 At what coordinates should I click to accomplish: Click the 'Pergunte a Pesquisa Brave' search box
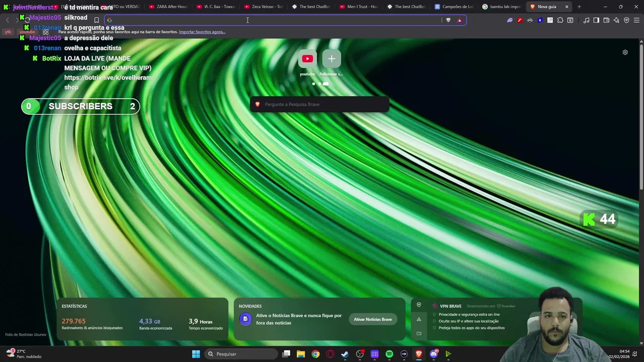point(319,104)
